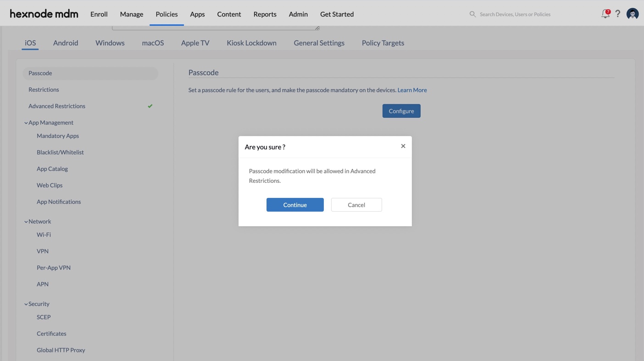Click the search devices input field
The width and height of the screenshot is (644, 361).
(509, 14)
